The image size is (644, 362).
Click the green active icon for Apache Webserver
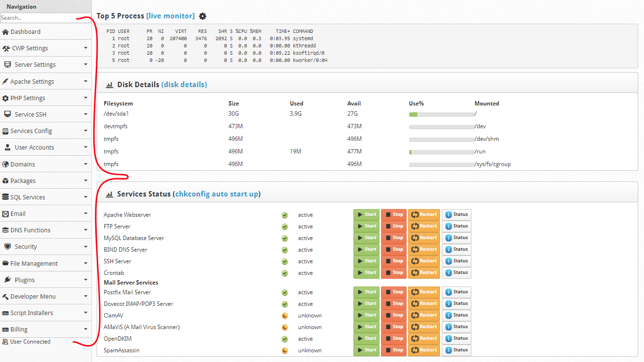coord(285,215)
